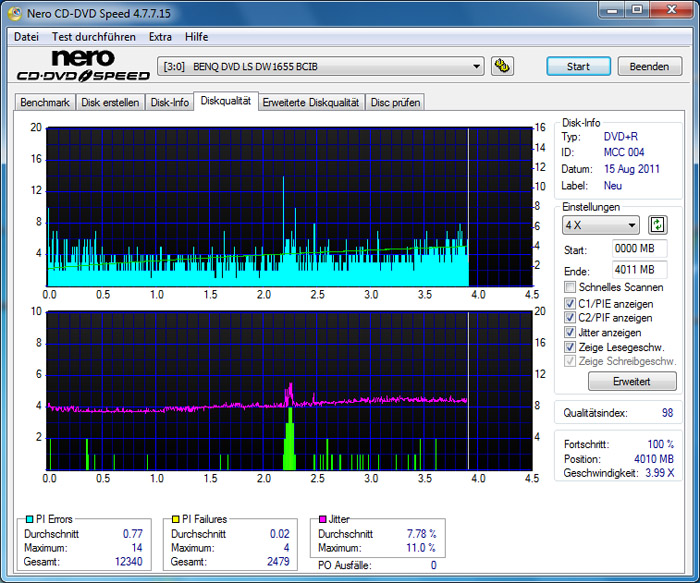Switch to the Disk-Info tab
This screenshot has width=700, height=583.
click(170, 102)
